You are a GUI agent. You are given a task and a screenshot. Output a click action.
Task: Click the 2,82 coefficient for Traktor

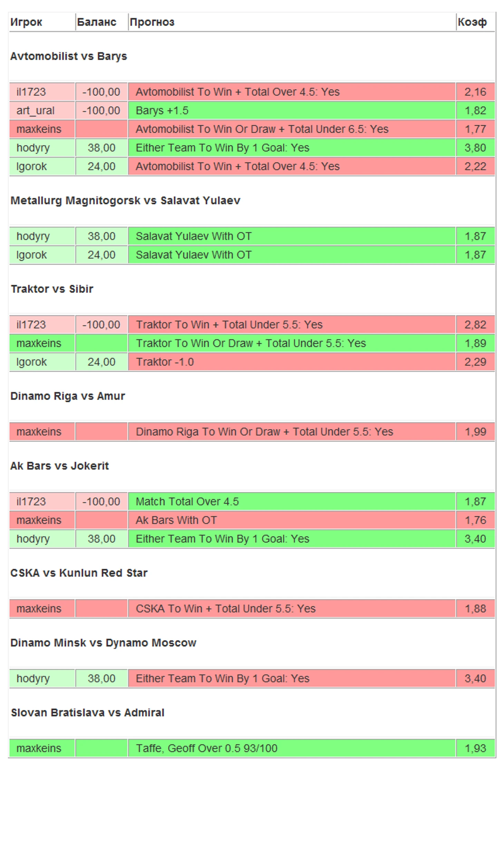click(475, 325)
